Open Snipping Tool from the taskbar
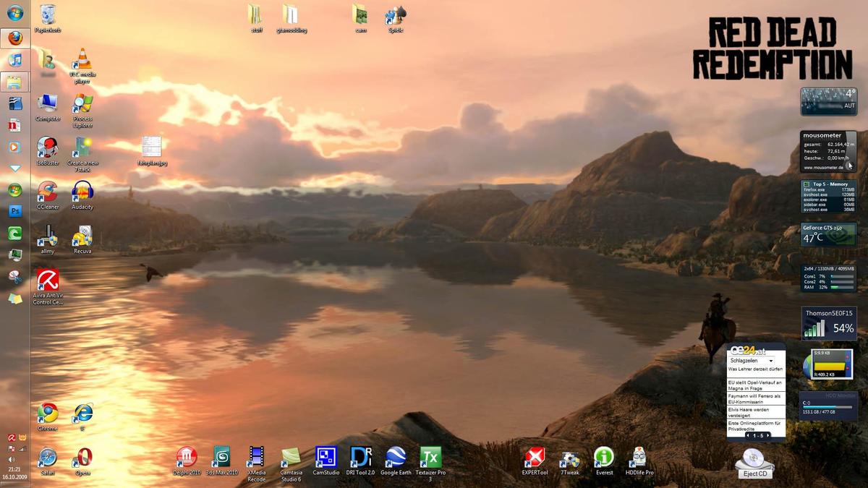868x488 pixels. 15,276
